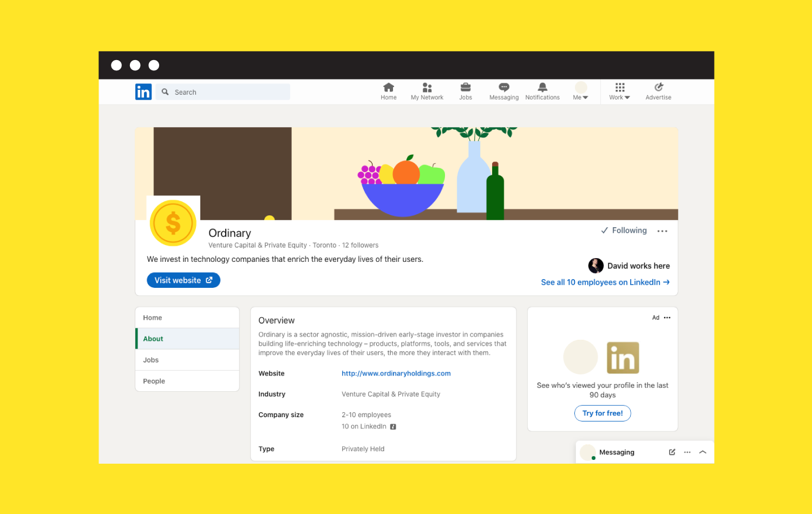Toggle the Following button for Ordinary
This screenshot has height=514, width=812.
(624, 230)
